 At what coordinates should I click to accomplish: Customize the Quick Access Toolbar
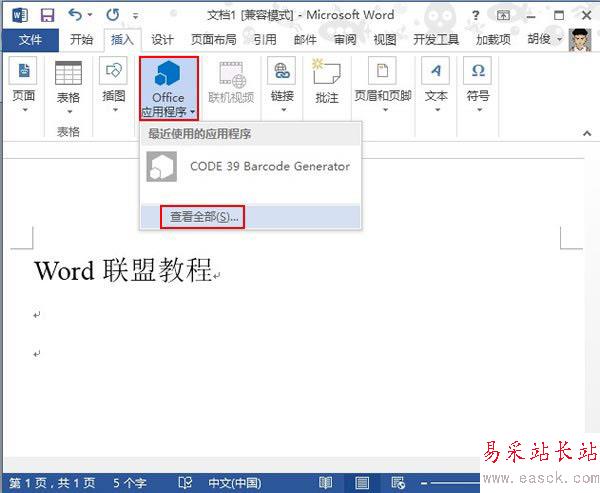pos(135,16)
